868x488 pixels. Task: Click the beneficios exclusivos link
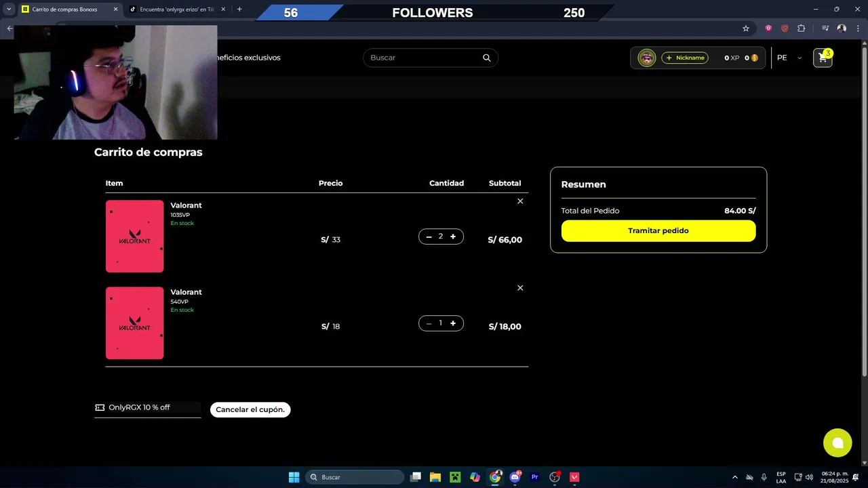coord(248,58)
